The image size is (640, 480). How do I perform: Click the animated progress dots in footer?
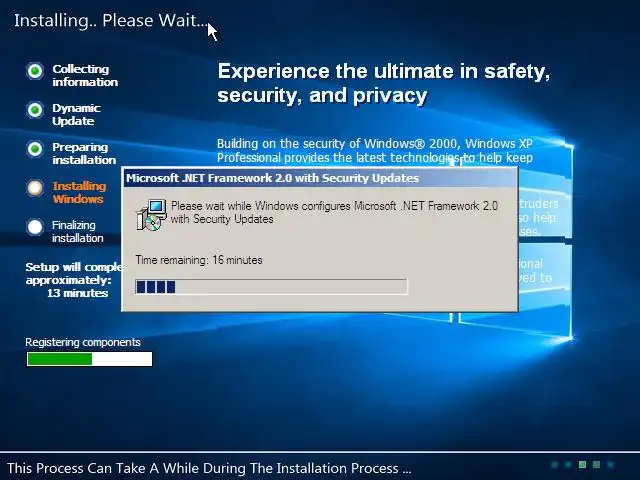coord(582,464)
